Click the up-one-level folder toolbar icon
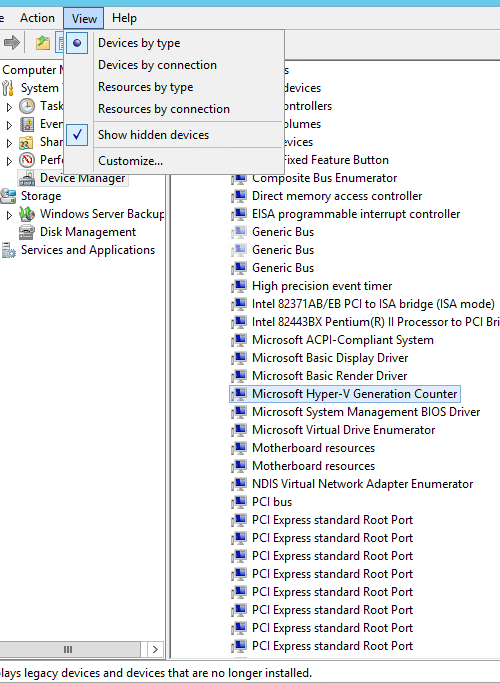The image size is (500, 683). [x=43, y=43]
